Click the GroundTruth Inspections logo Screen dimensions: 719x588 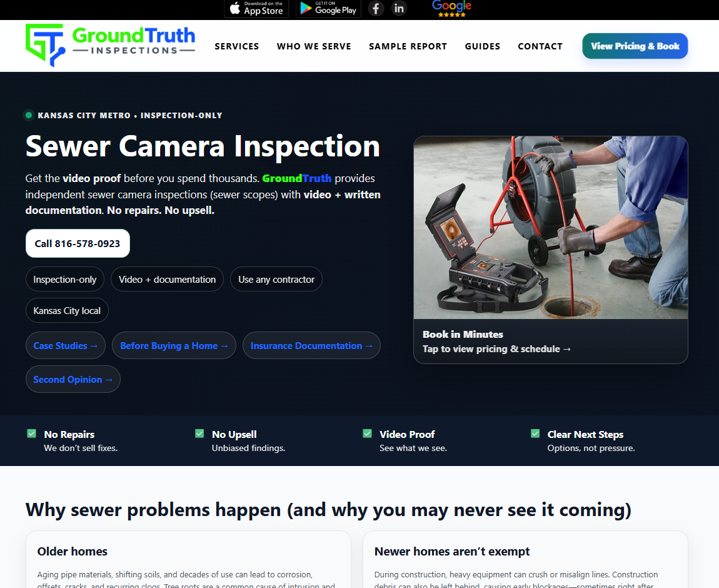[110, 46]
